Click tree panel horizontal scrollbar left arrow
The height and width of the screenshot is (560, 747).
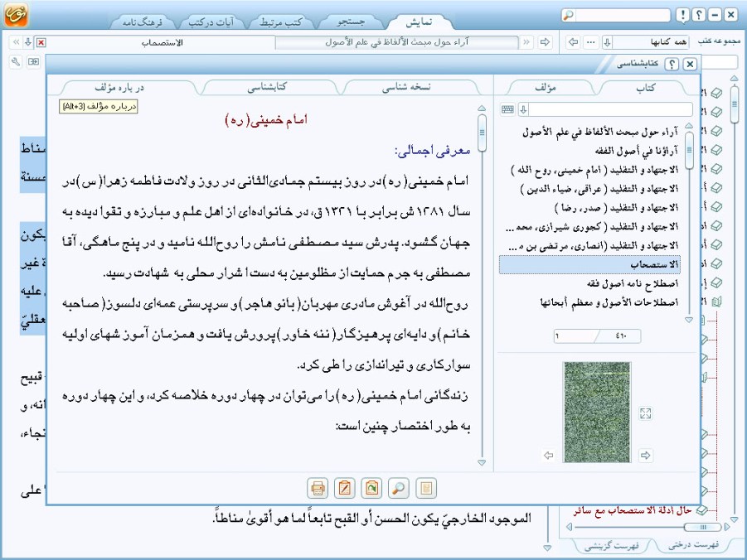point(569,527)
